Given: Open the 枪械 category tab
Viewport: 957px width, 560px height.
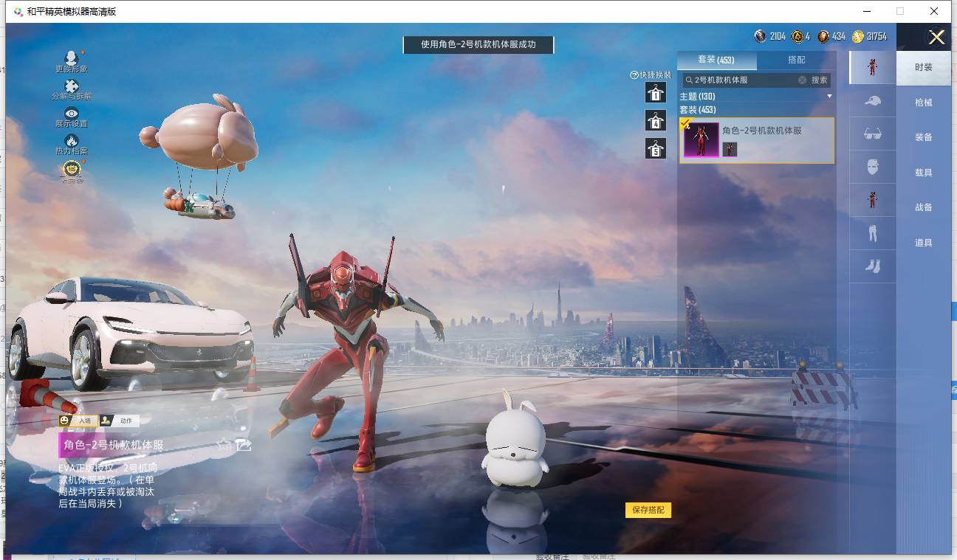Looking at the screenshot, I should coord(924,103).
